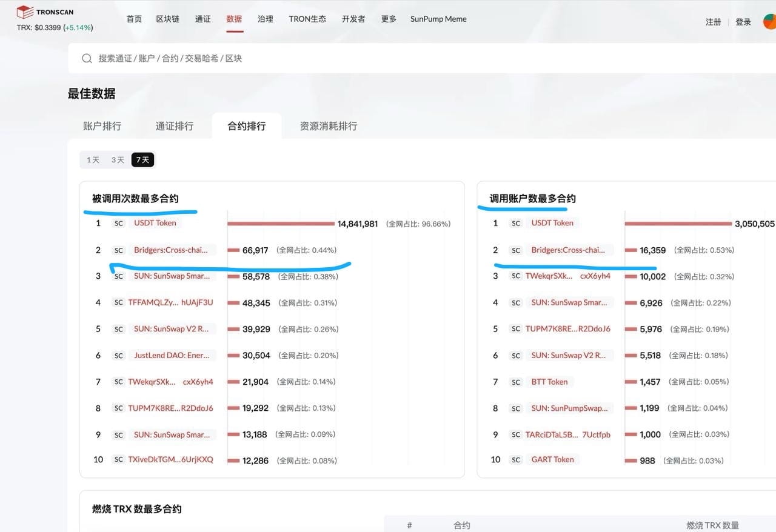The width and height of the screenshot is (776, 532).
Task: Click the 调用账户数最多合约 panel heading
Action: pyautogui.click(x=533, y=199)
